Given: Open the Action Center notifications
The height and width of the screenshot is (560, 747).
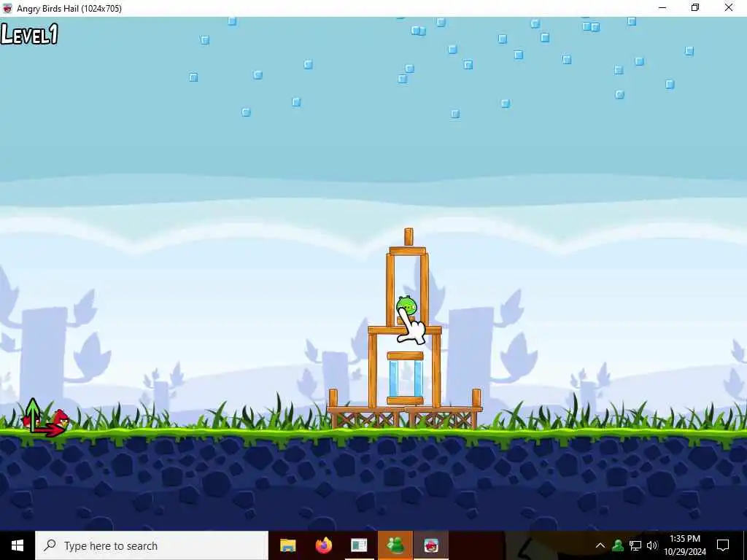Looking at the screenshot, I should [723, 545].
